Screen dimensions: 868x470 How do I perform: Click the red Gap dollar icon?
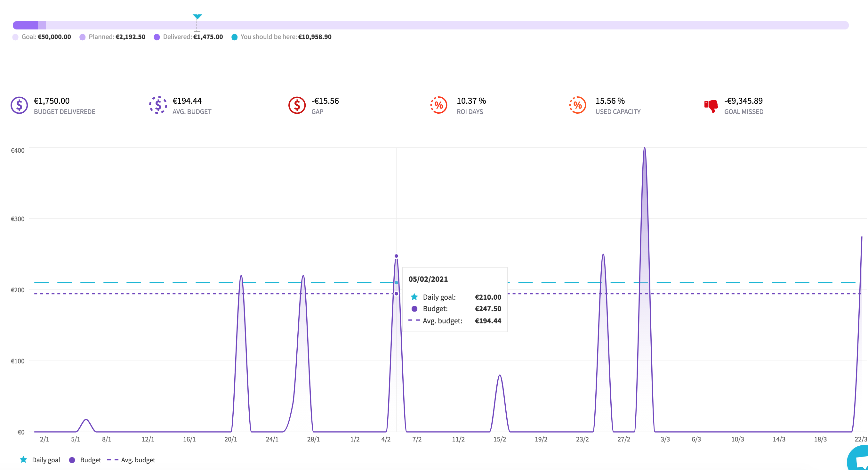pyautogui.click(x=297, y=105)
